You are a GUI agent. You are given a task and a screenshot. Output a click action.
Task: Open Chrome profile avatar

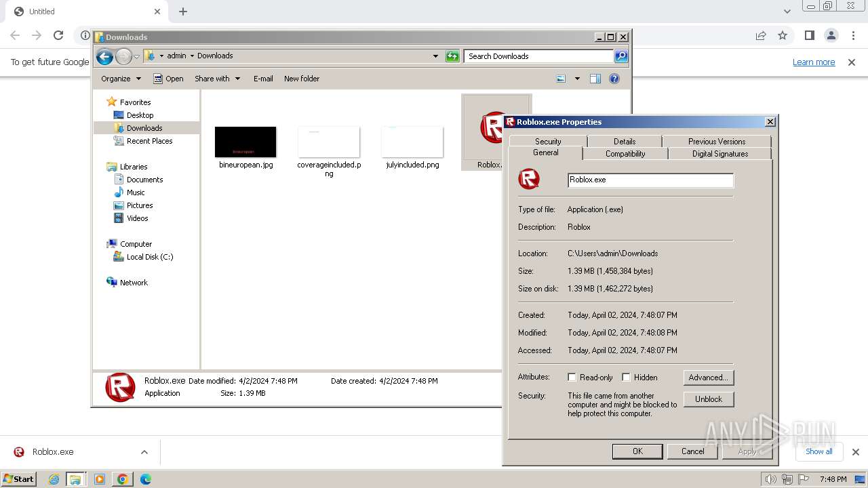(831, 35)
